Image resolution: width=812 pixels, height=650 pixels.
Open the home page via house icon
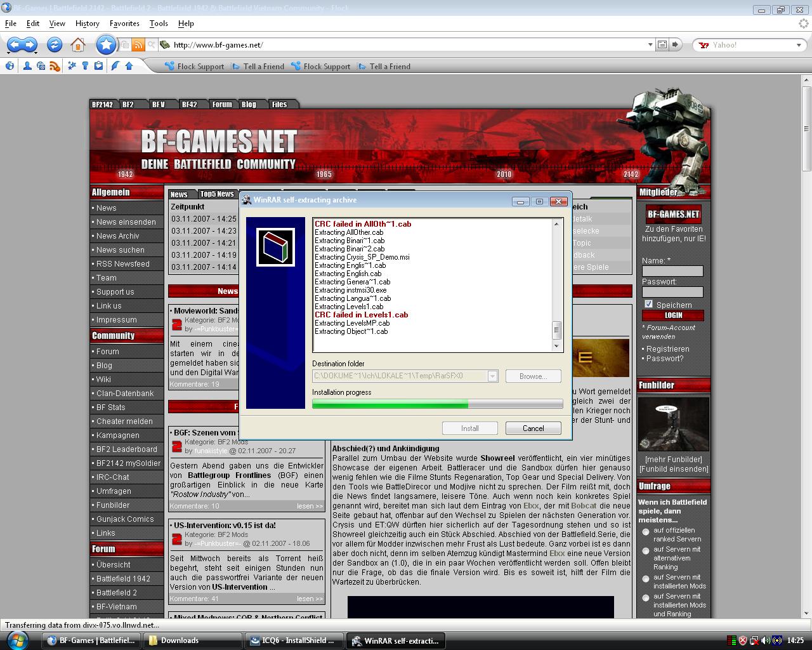pyautogui.click(x=78, y=44)
